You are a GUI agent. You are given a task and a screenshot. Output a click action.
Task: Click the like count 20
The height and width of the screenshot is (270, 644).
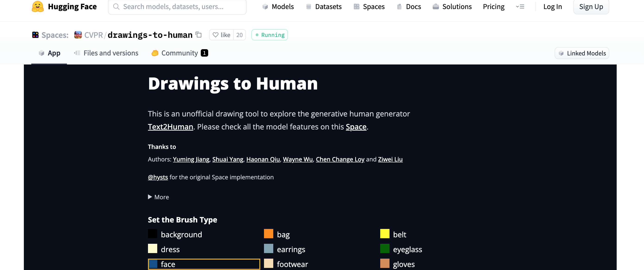point(239,35)
